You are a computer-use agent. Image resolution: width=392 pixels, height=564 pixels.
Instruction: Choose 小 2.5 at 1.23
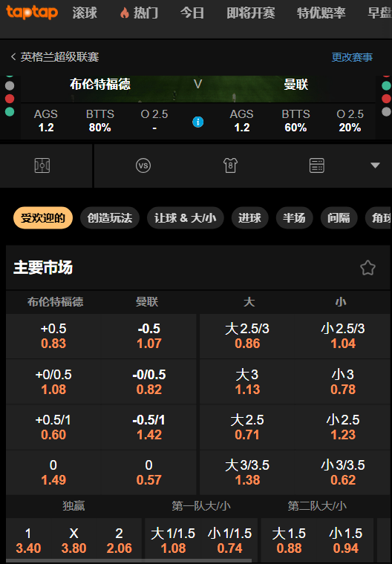click(x=343, y=427)
